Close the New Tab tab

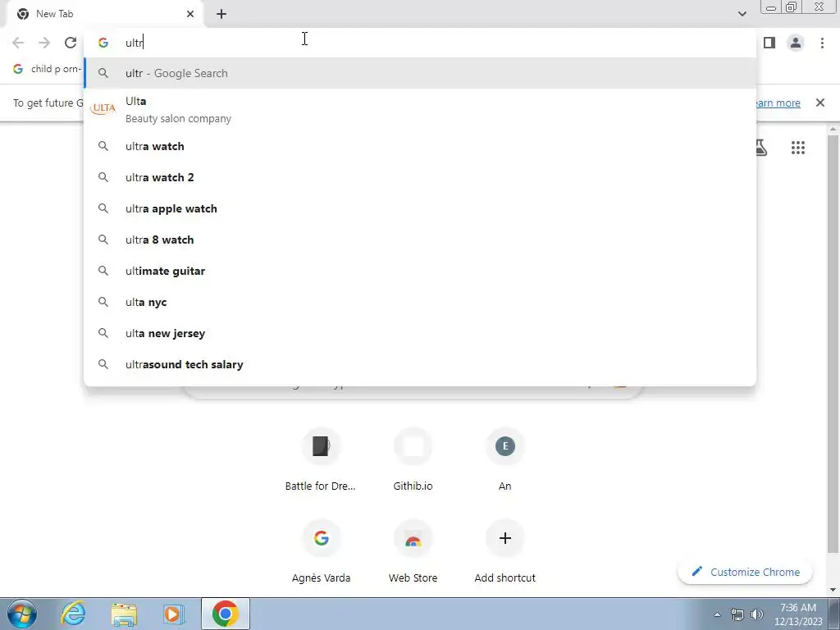190,14
